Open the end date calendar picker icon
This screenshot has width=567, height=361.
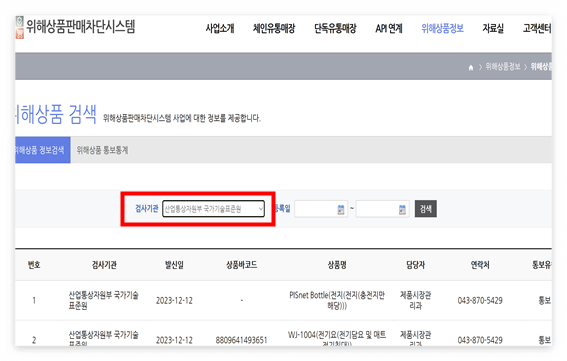[x=402, y=209]
